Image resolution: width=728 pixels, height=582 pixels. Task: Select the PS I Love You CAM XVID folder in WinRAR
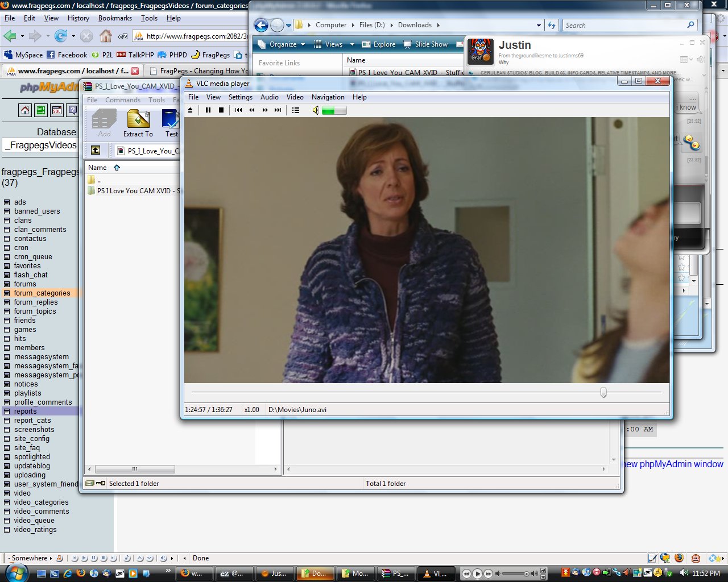click(134, 191)
